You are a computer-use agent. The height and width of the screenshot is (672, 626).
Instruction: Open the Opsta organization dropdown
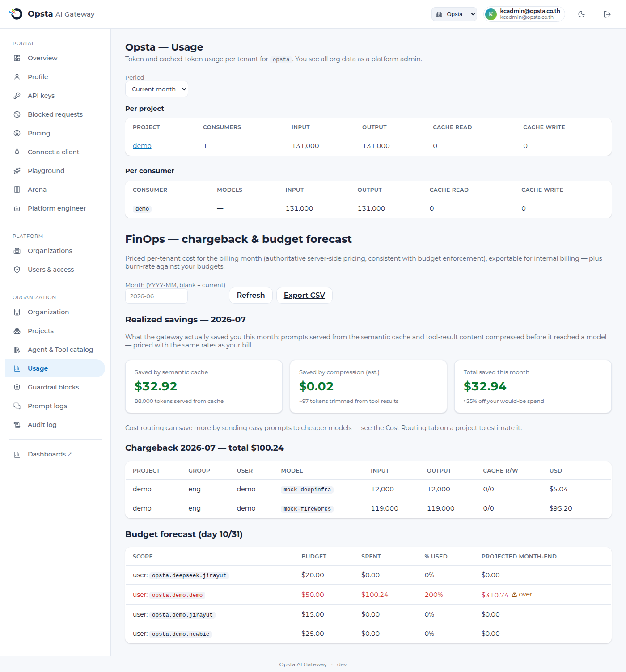click(x=454, y=14)
